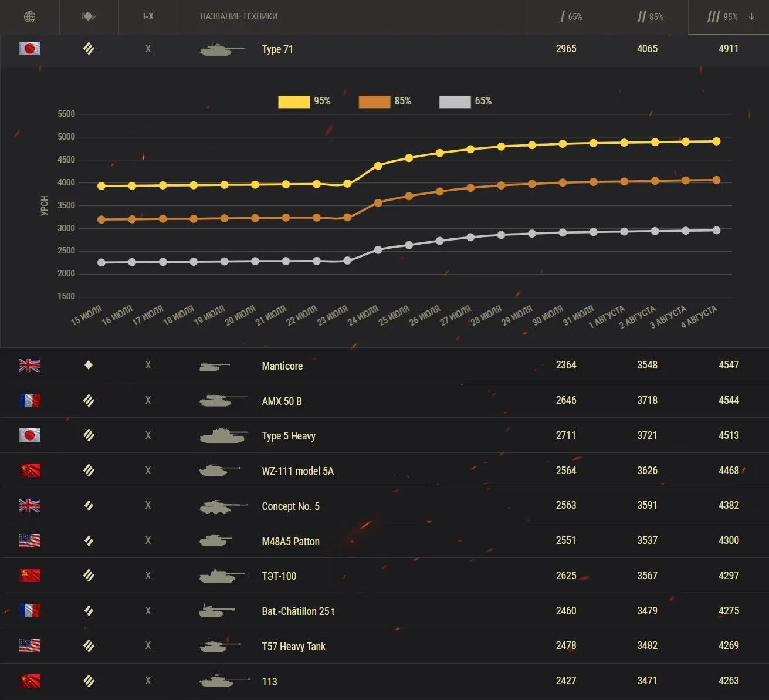Click the US flag in T57 Heavy Tank row
The height and width of the screenshot is (700, 769).
pyautogui.click(x=30, y=645)
